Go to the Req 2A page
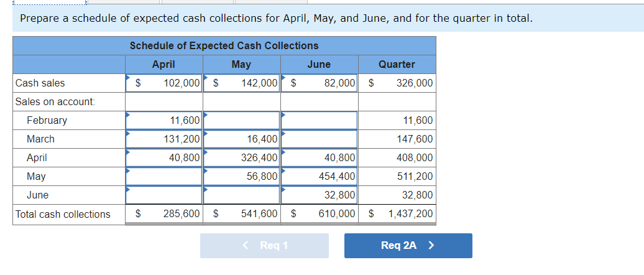This screenshot has height=275, width=644. 408,245
